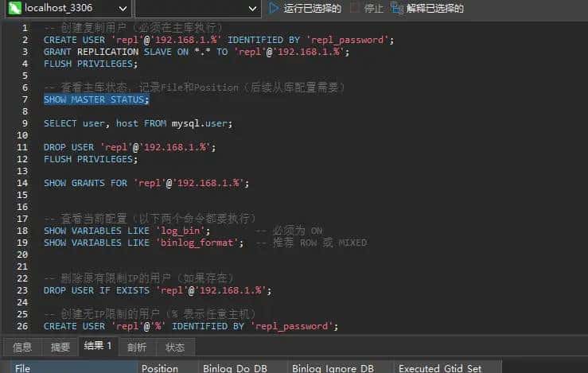
Task: Click CREATE USER 'repl'@'%' line
Action: (x=191, y=326)
